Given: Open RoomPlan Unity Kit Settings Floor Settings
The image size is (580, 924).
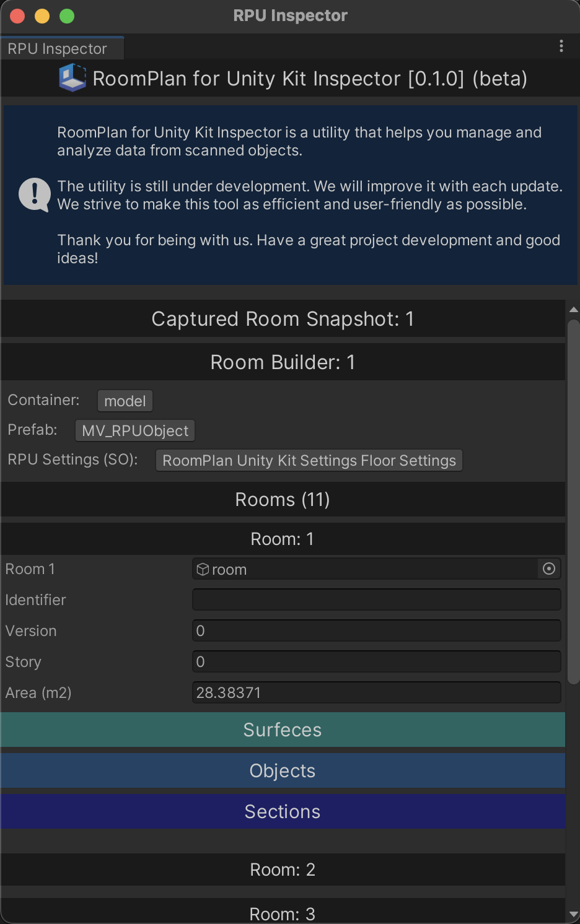Looking at the screenshot, I should (309, 460).
